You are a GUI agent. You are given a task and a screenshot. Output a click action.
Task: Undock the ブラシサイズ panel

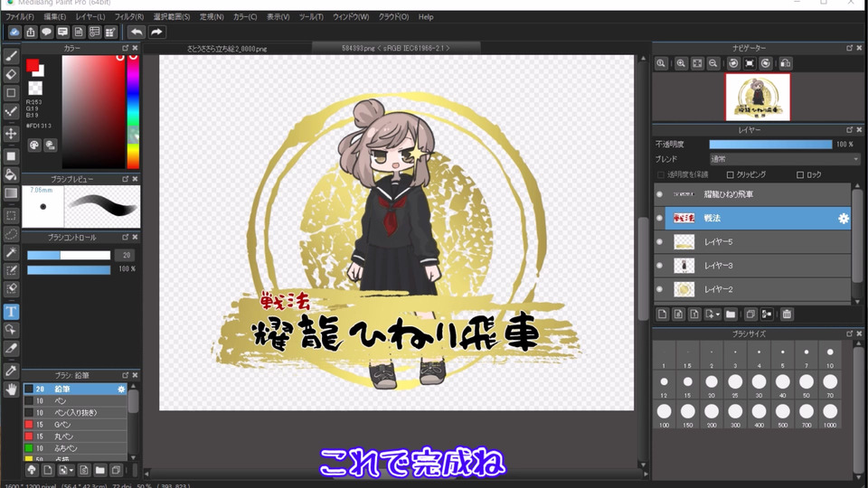[850, 333]
